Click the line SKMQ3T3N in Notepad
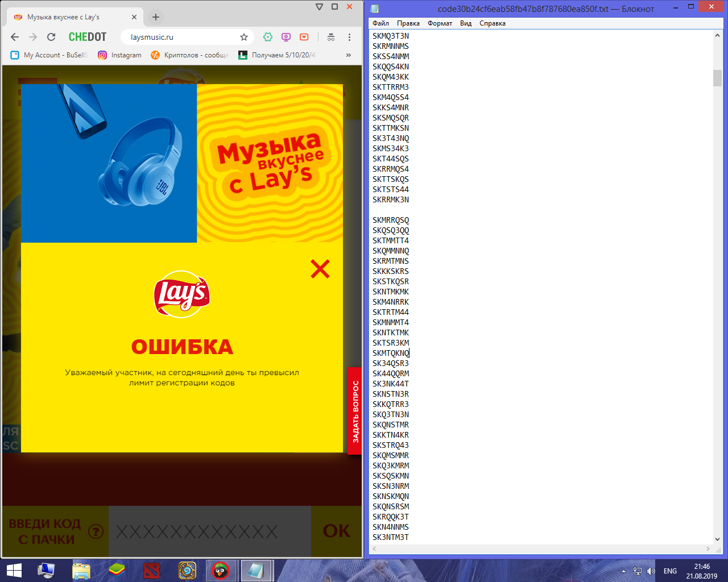 pos(391,36)
